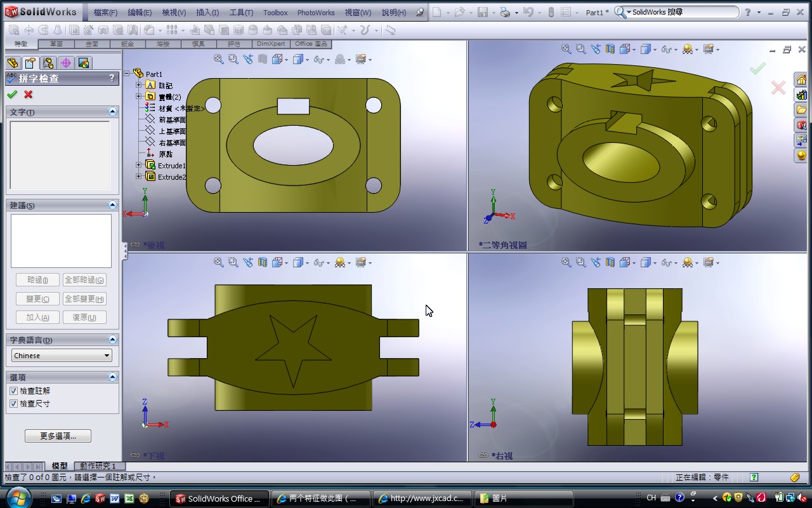Accept spell check with green checkmark
The width and height of the screenshot is (812, 508).
click(x=11, y=95)
